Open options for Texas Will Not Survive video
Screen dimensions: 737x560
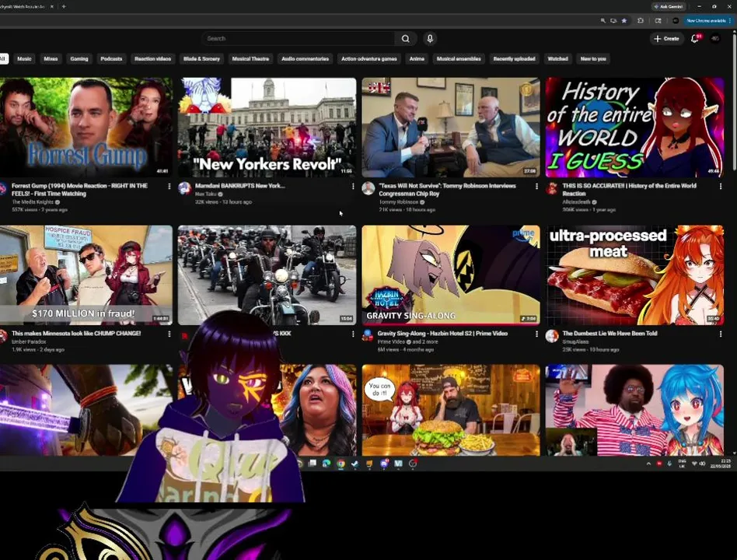point(536,186)
